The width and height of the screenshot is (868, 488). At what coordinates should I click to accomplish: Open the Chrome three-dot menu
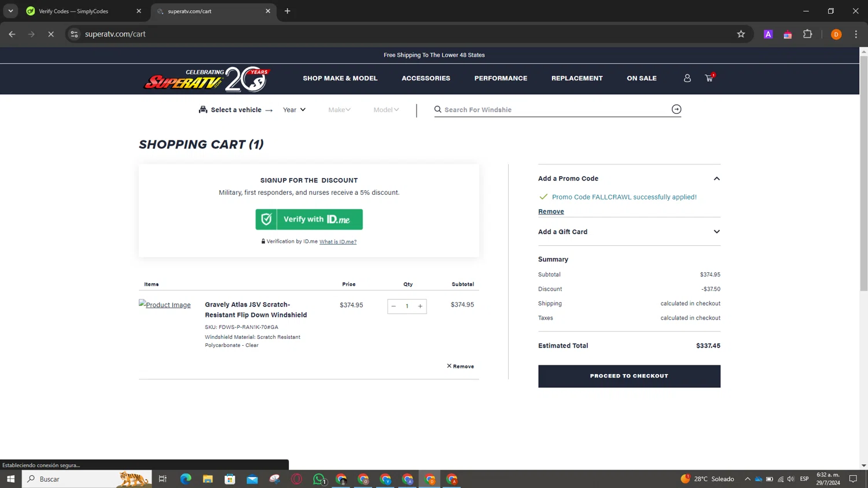pyautogui.click(x=856, y=34)
